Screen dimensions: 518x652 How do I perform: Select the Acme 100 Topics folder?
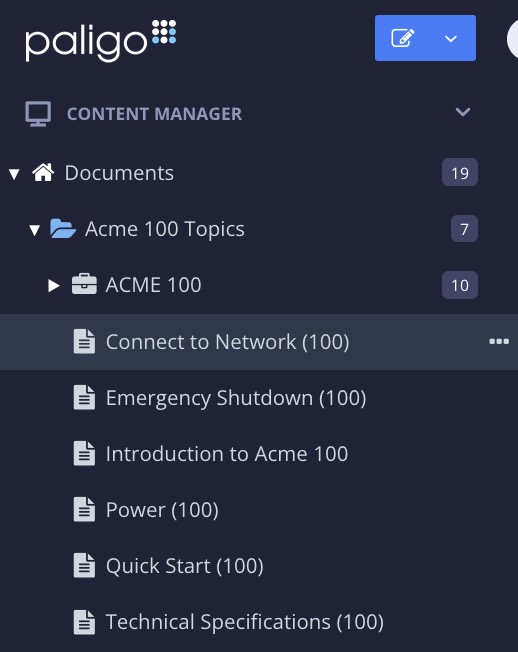[165, 229]
